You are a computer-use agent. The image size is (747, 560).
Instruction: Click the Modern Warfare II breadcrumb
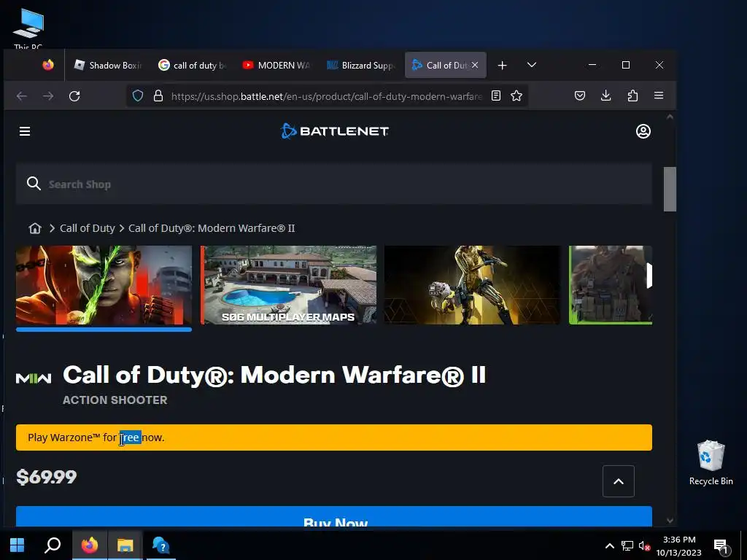tap(212, 228)
